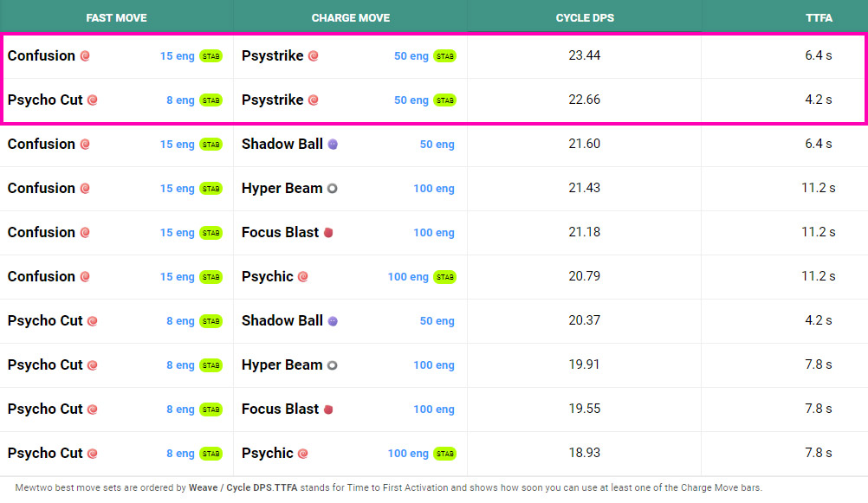Select 6.4 s TTFA in Confusion Psystrike row
Viewport: 868px width, 503px height.
coord(819,55)
